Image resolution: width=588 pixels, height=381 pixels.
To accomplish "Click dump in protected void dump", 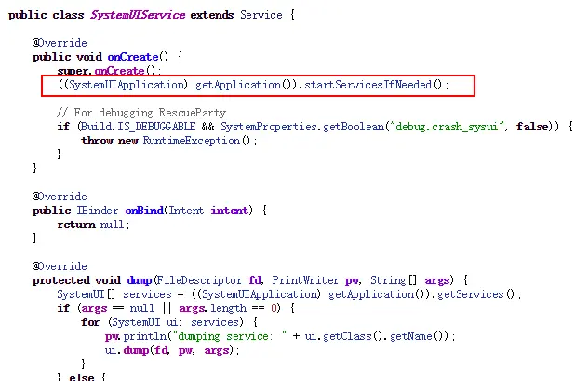I will click(x=140, y=280).
